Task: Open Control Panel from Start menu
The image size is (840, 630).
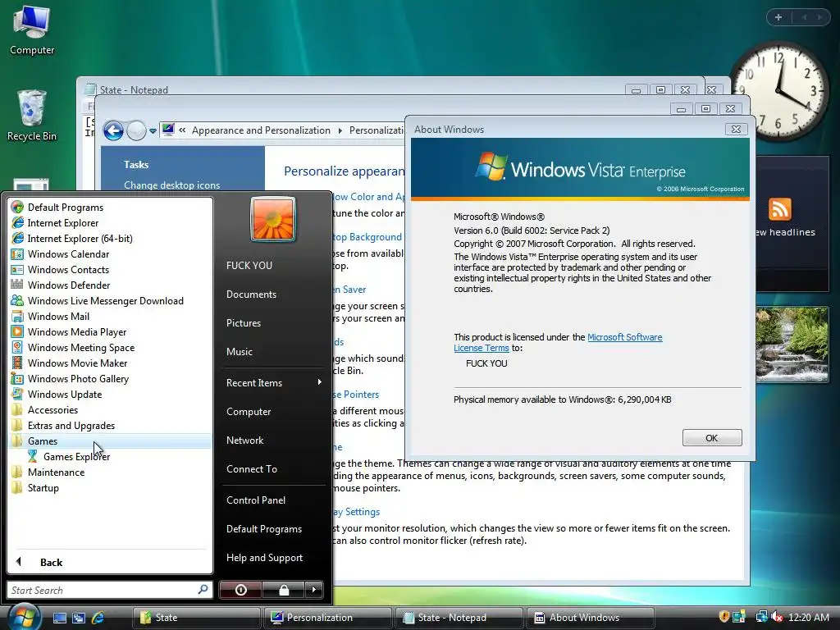Action: point(256,500)
